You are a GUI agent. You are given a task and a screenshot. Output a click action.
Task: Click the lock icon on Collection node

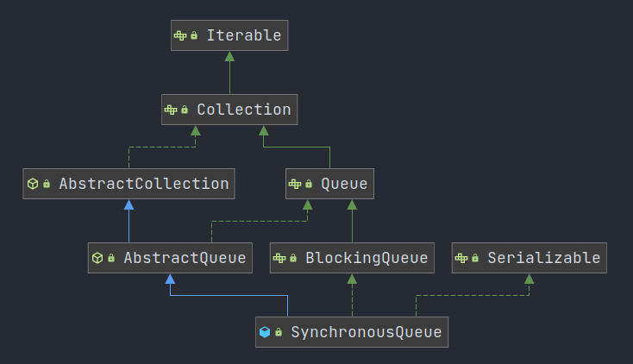tap(185, 110)
